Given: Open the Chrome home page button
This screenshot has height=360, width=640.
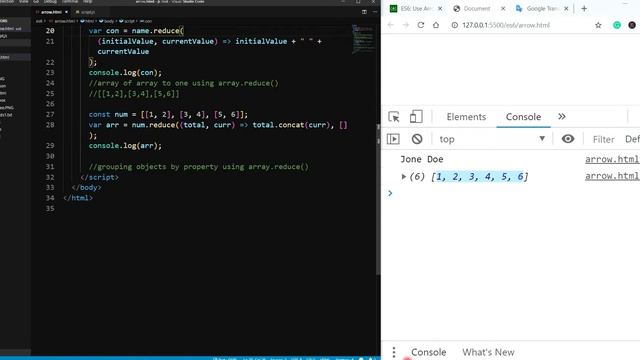Looking at the screenshot, I should point(436,25).
